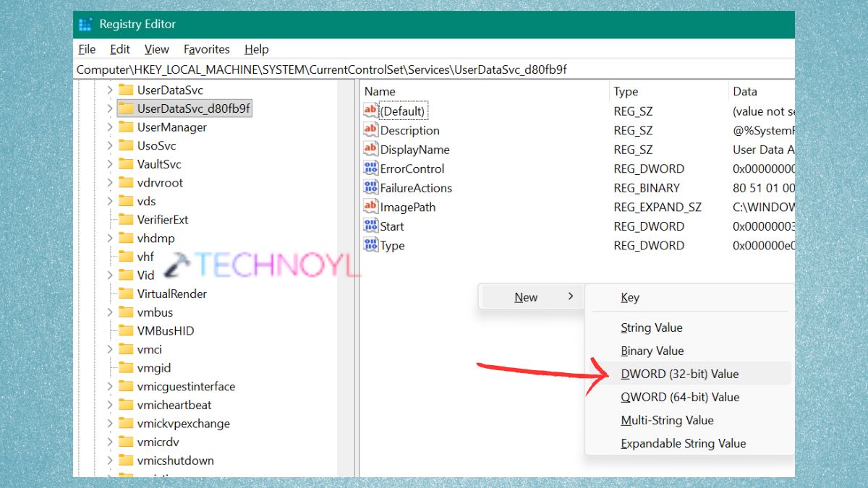Open the Favorites menu
This screenshot has height=488, width=868.
(x=206, y=49)
